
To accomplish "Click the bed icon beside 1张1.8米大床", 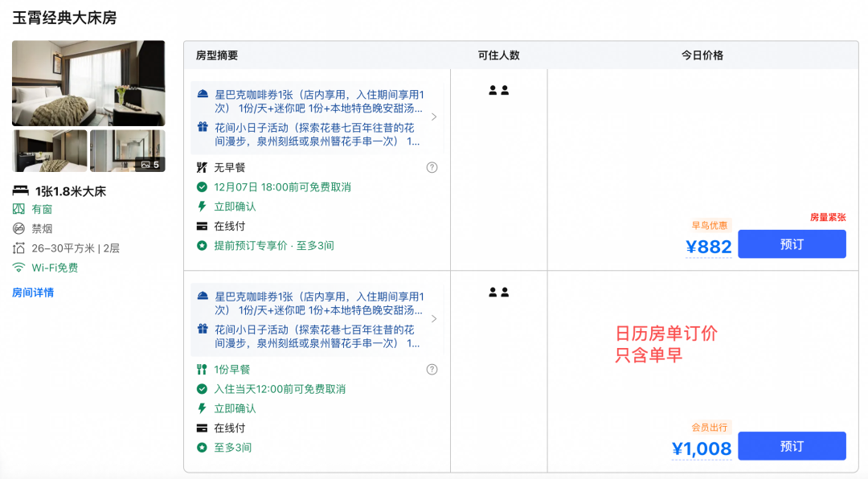I will point(20,191).
